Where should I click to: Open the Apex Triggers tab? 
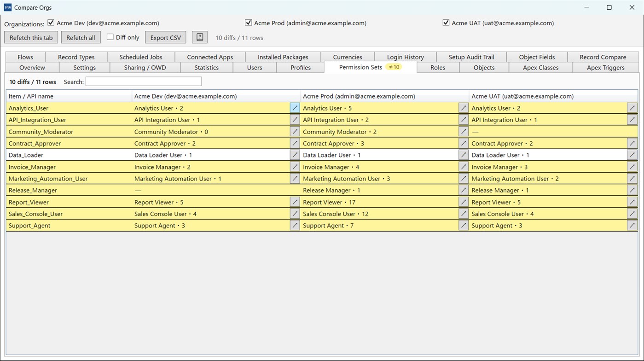tap(605, 68)
